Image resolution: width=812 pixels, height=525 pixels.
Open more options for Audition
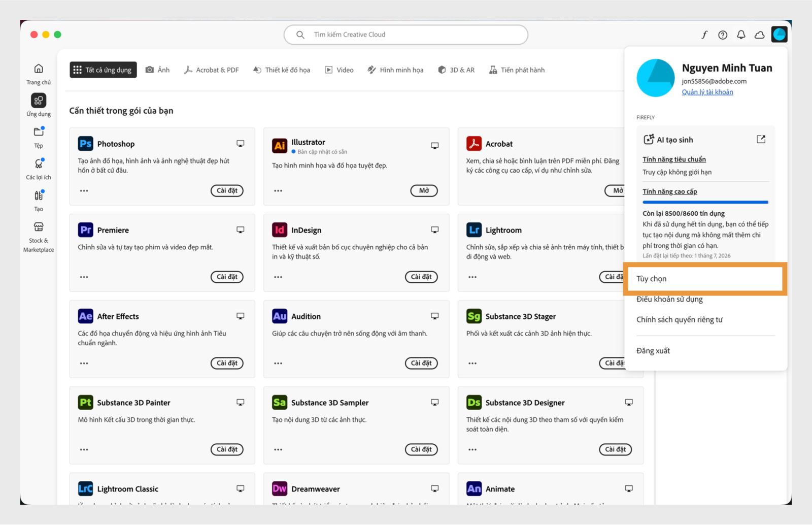278,364
